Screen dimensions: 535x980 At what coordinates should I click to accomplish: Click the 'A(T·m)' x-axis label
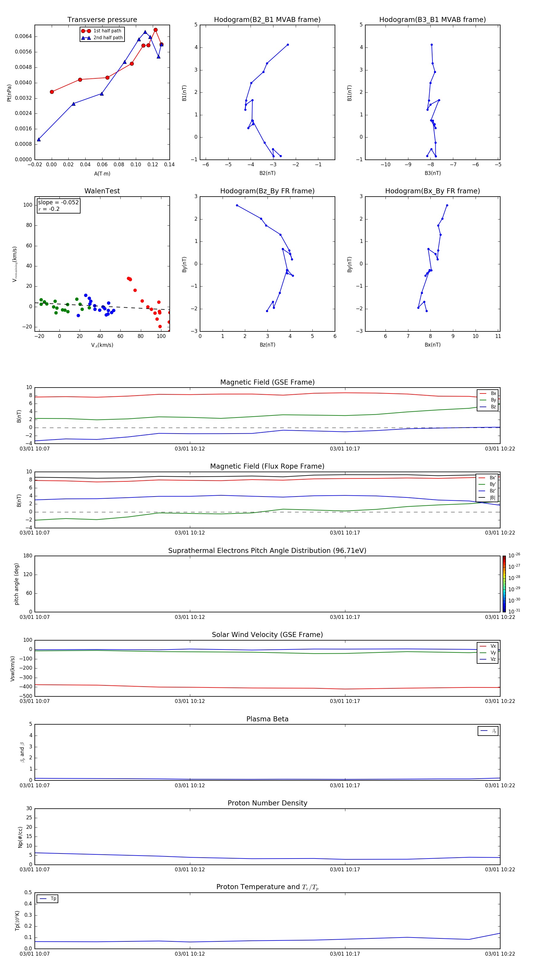pos(102,174)
